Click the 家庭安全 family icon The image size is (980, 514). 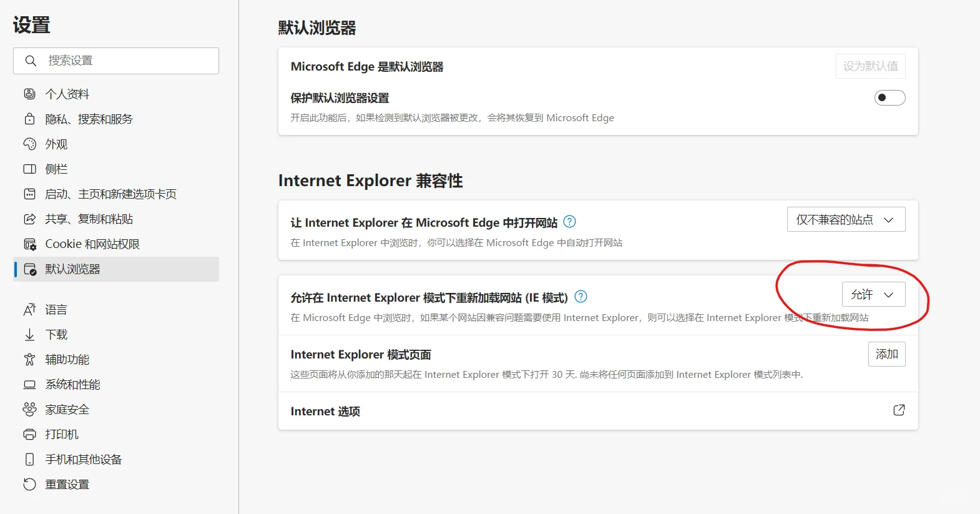(29, 409)
